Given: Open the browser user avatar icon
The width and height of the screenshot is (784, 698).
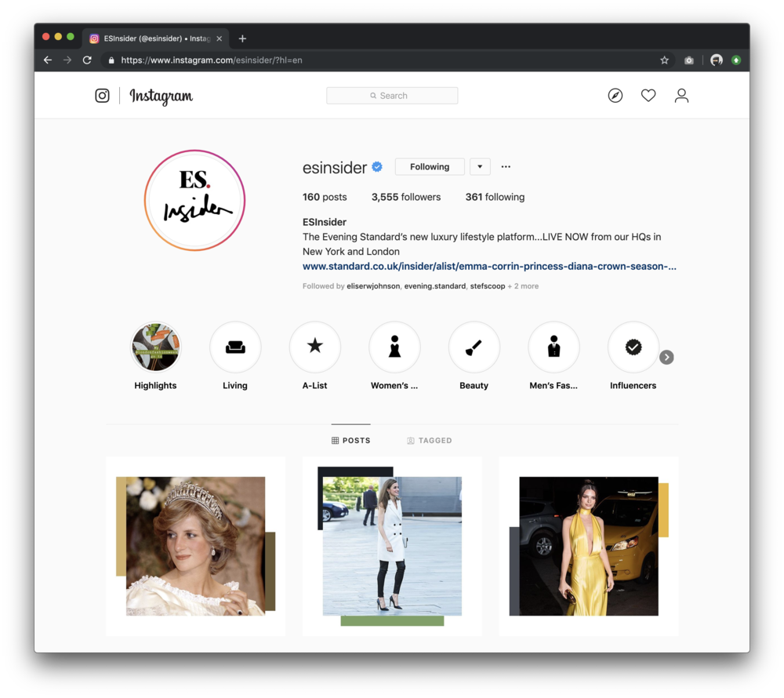Looking at the screenshot, I should pos(717,60).
